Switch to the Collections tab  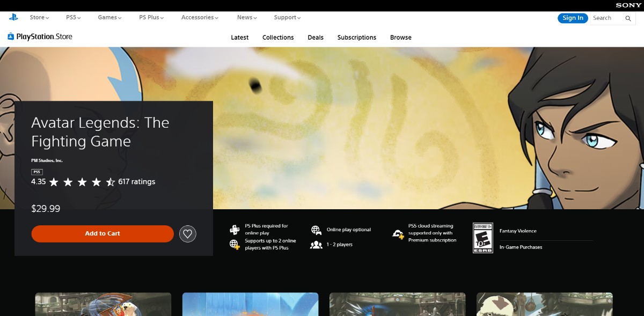278,38
